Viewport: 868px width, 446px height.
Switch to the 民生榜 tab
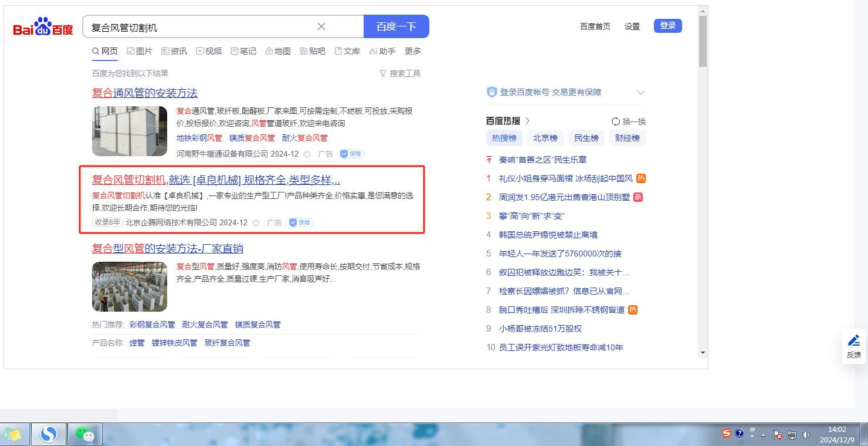click(586, 138)
